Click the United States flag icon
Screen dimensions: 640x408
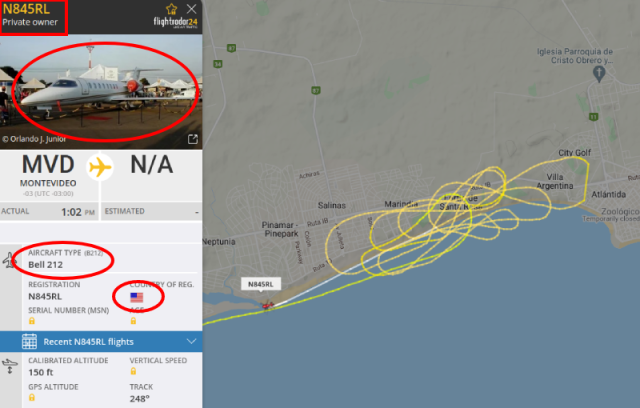[137, 297]
